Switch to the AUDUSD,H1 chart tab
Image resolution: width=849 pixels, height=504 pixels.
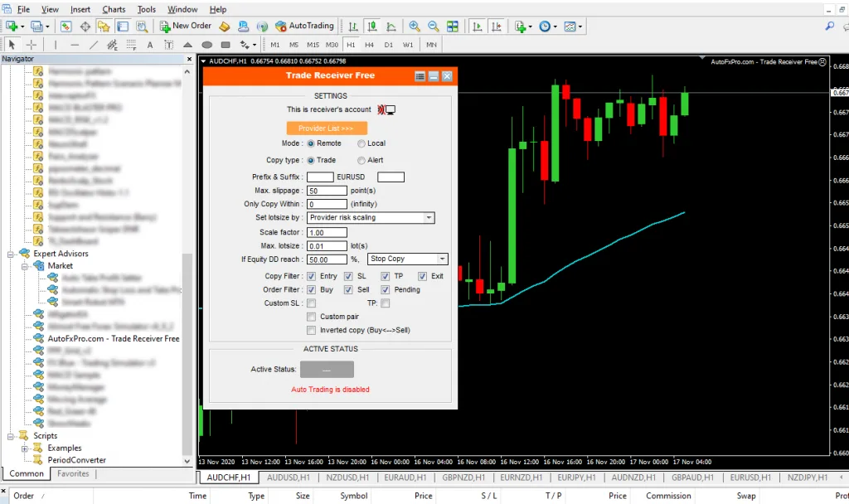288,477
